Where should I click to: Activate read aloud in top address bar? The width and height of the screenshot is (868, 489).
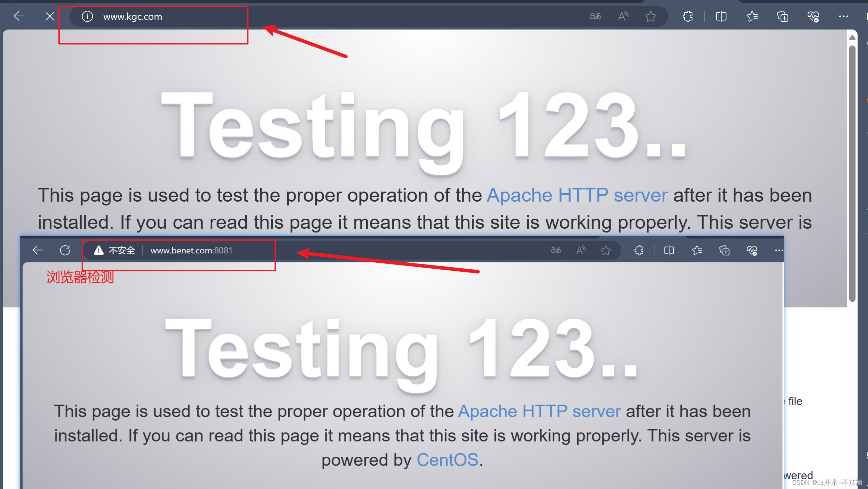(623, 16)
